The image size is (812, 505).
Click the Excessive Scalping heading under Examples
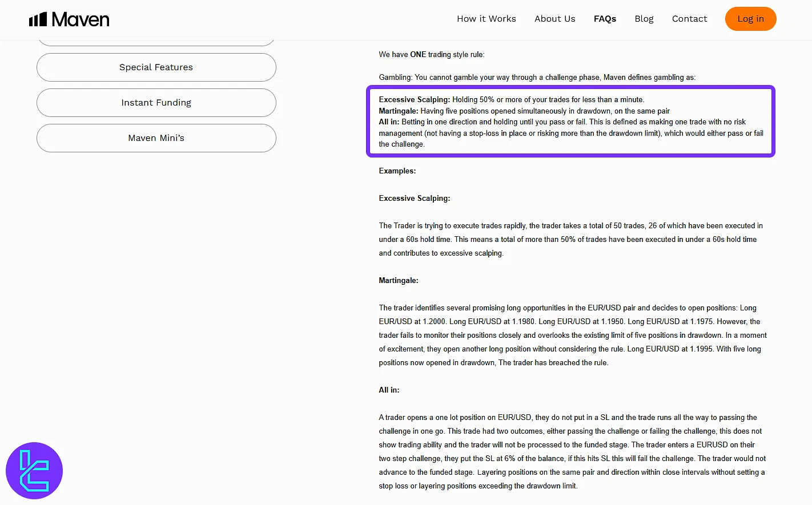pyautogui.click(x=415, y=199)
